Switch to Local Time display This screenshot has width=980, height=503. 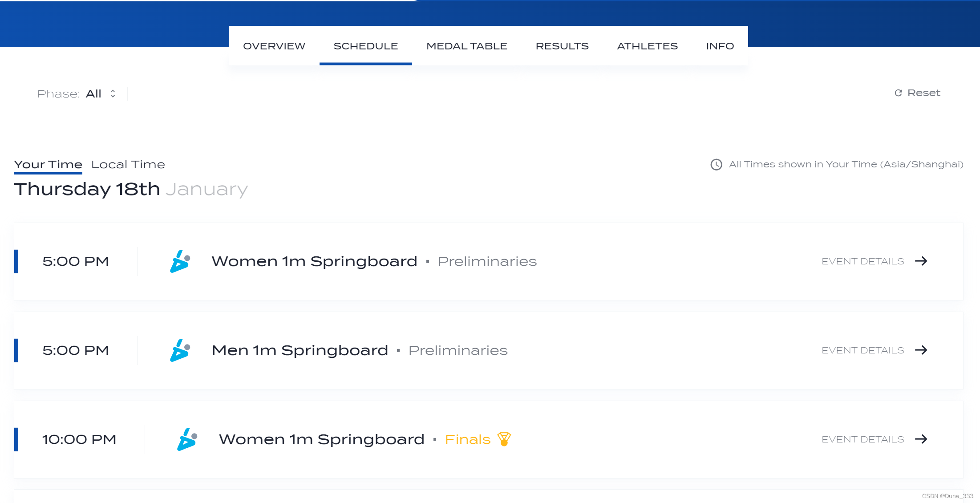click(128, 165)
